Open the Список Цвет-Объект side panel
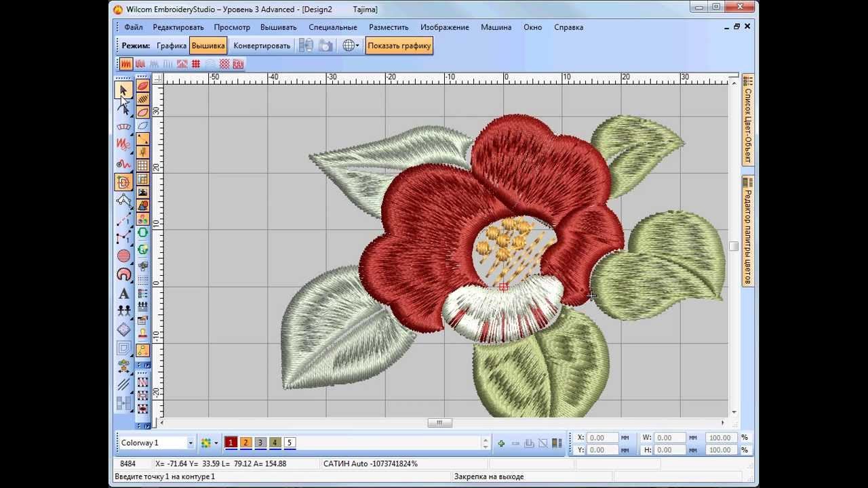The width and height of the screenshot is (868, 488). coord(748,122)
